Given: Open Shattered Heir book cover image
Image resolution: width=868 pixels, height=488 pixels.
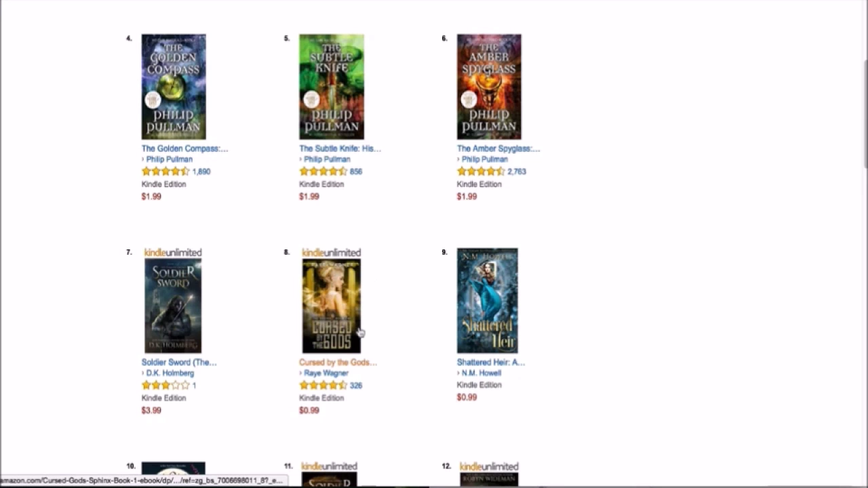Looking at the screenshot, I should tap(488, 300).
